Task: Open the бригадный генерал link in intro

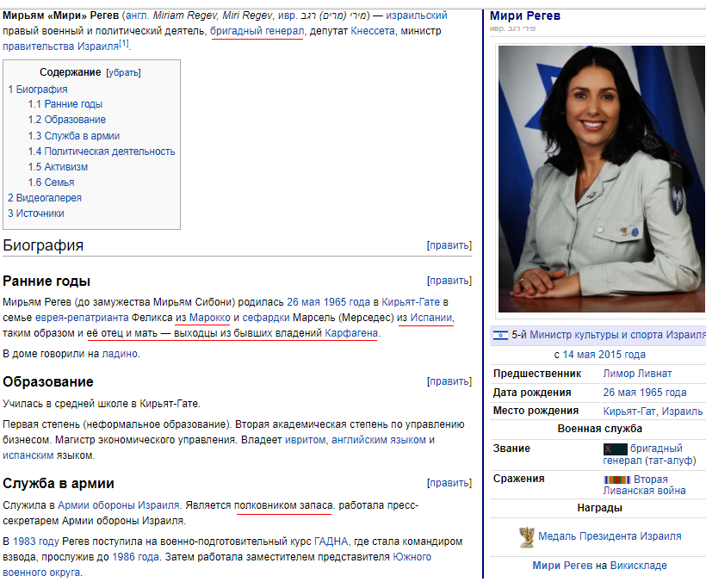Action: coord(257,31)
